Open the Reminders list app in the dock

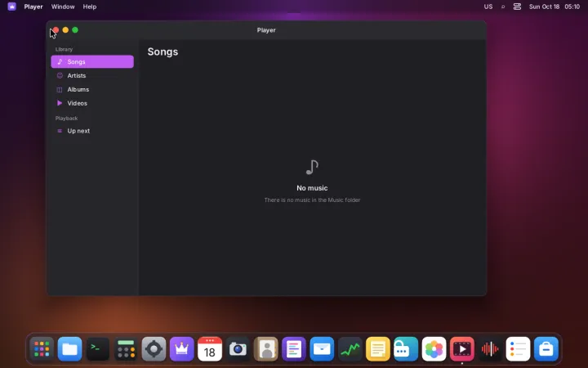click(x=518, y=349)
